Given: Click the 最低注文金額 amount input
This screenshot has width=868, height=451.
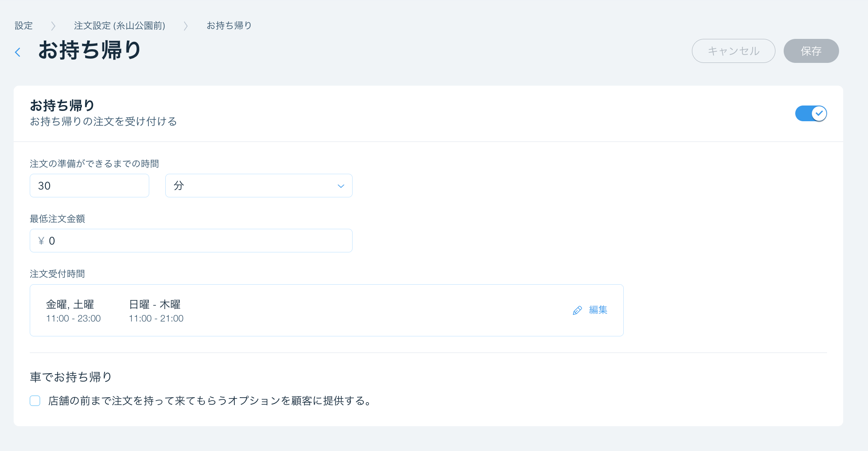Looking at the screenshot, I should pos(191,240).
